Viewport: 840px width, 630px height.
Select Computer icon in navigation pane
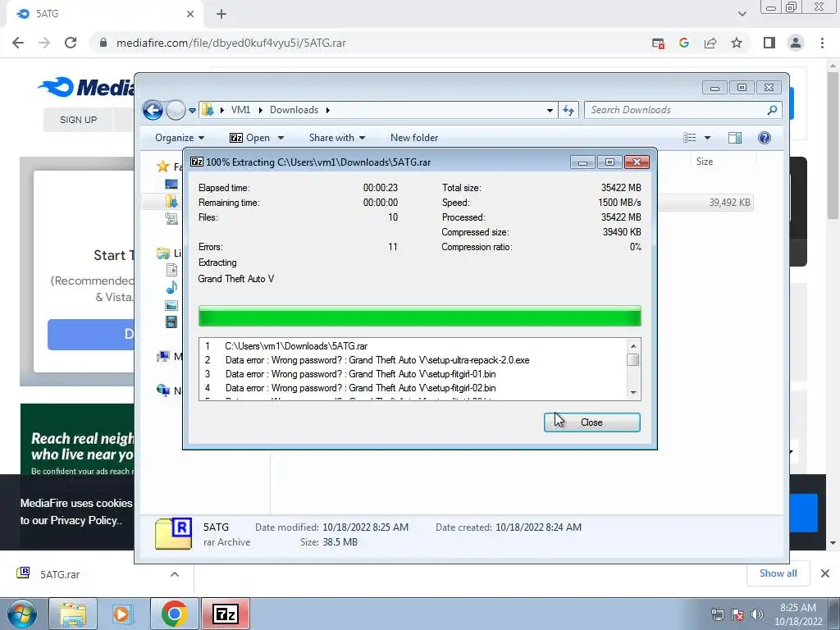click(163, 356)
